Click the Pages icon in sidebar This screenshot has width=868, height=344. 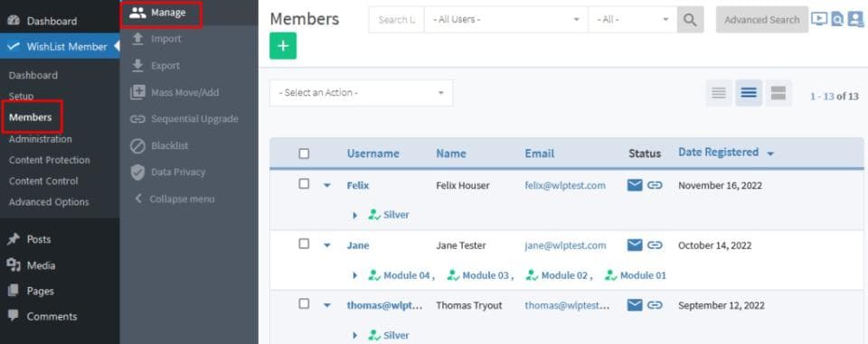(x=14, y=291)
